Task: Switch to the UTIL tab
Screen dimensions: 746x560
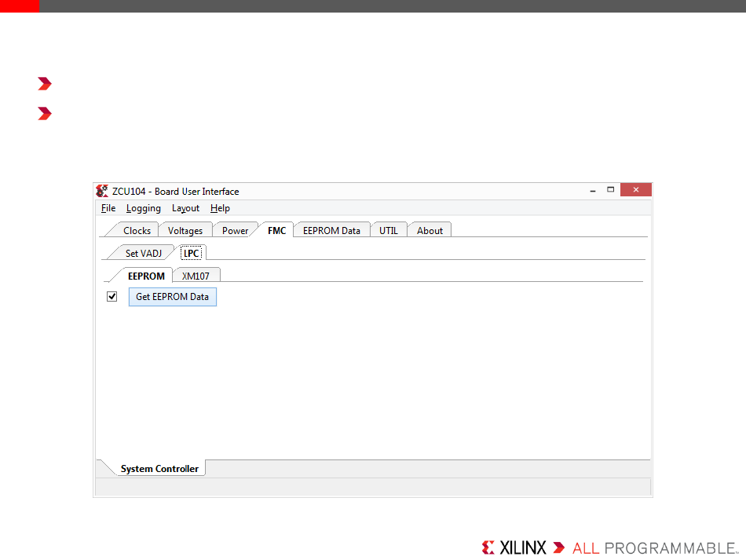Action: coord(389,231)
